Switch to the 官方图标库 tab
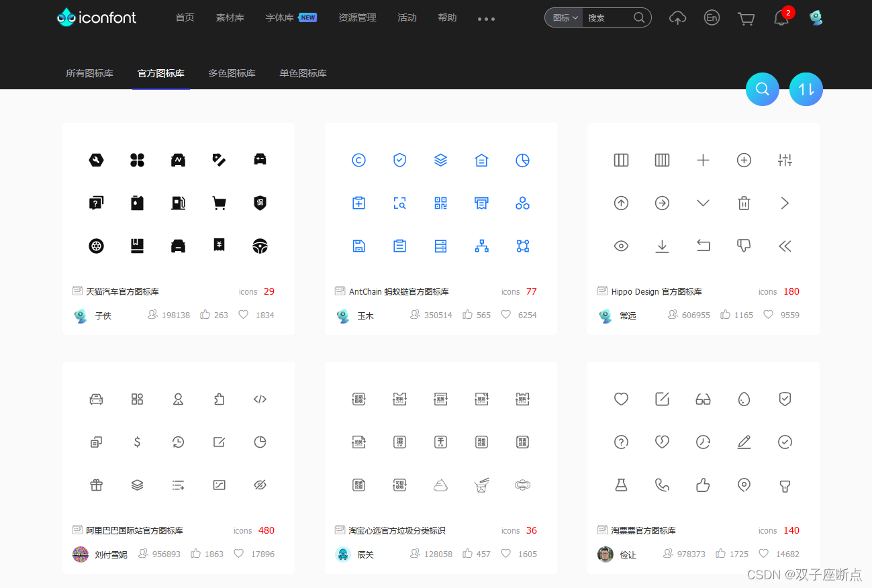The width and height of the screenshot is (872, 588). pos(161,73)
